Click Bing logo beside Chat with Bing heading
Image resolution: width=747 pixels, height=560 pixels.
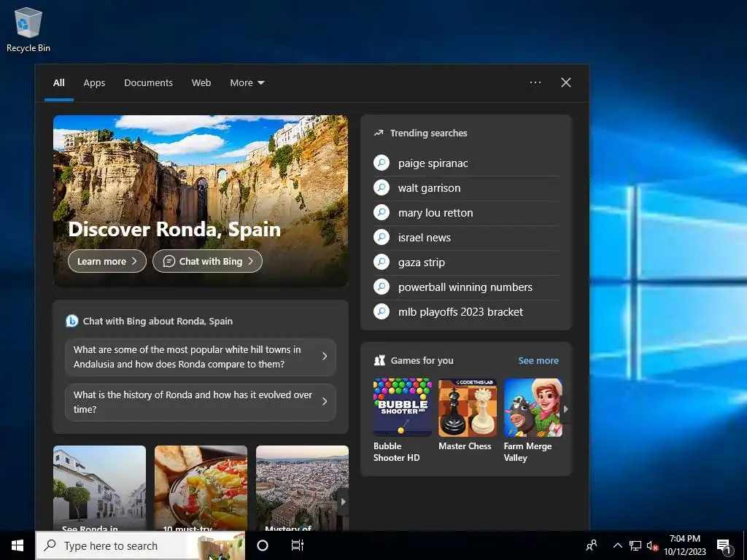72,321
